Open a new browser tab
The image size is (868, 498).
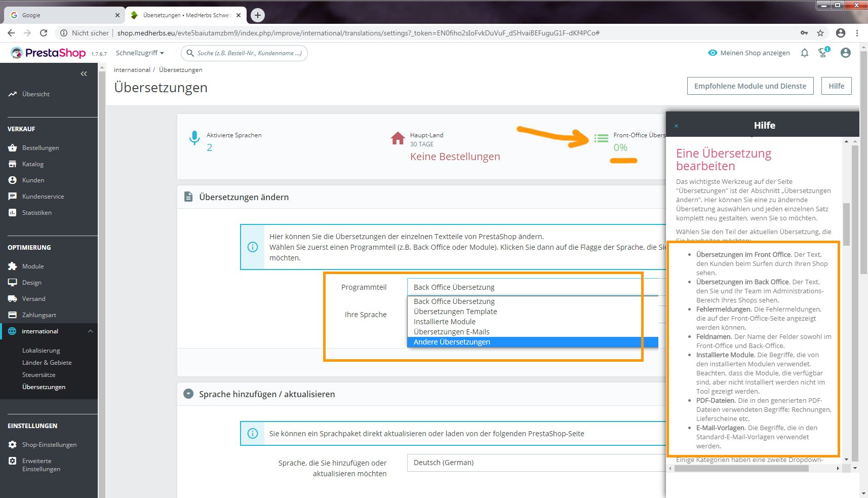(258, 15)
